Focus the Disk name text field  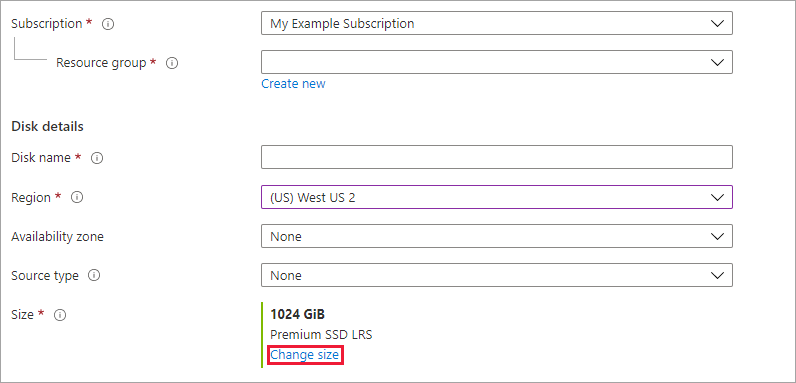pyautogui.click(x=496, y=157)
